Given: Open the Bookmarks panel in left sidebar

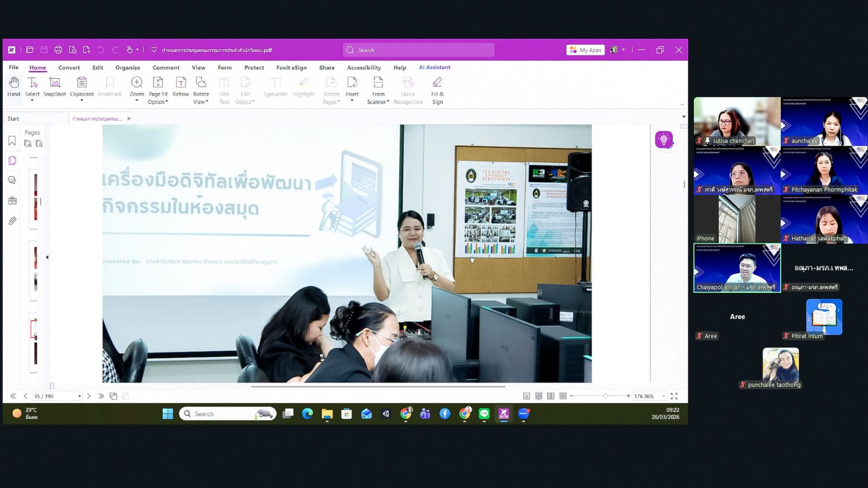Looking at the screenshot, I should [x=12, y=142].
